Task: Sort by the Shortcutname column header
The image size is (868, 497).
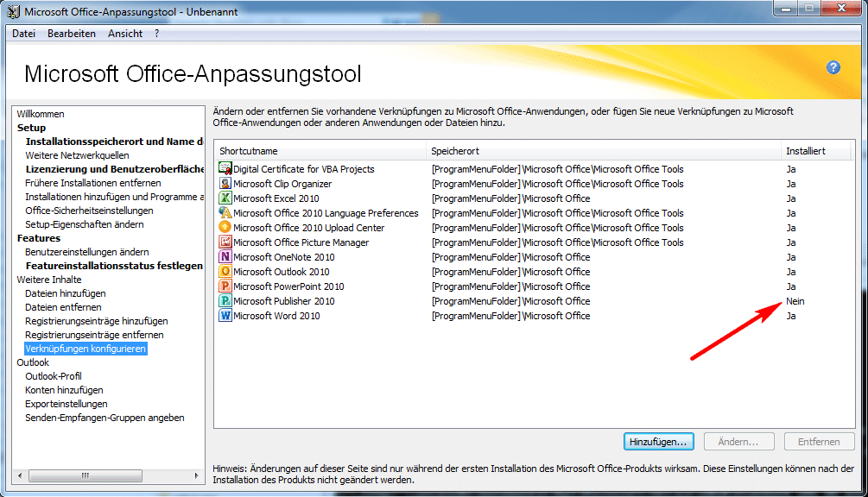Action: click(x=320, y=151)
